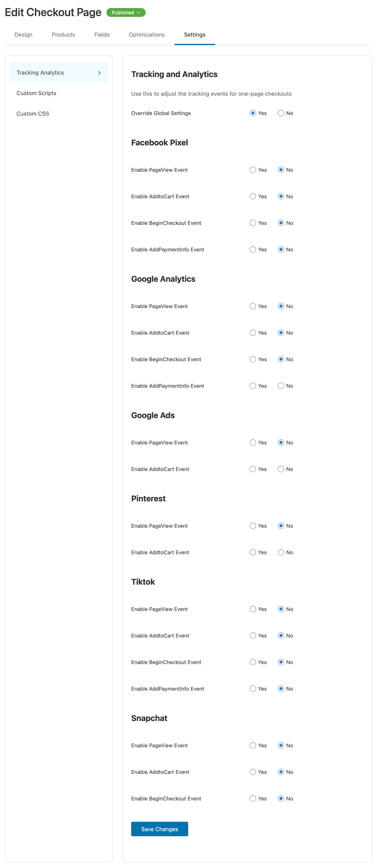Enable Tiktok BeginCheckout event

coord(253,662)
